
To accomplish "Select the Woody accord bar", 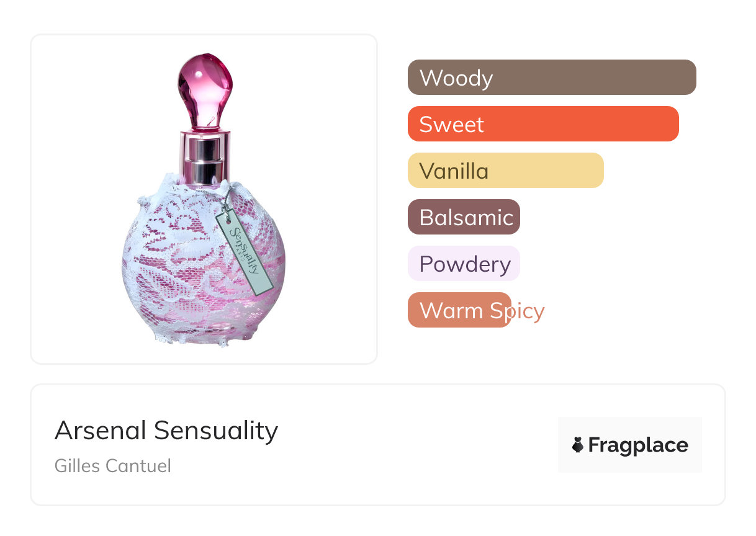I will coord(551,78).
